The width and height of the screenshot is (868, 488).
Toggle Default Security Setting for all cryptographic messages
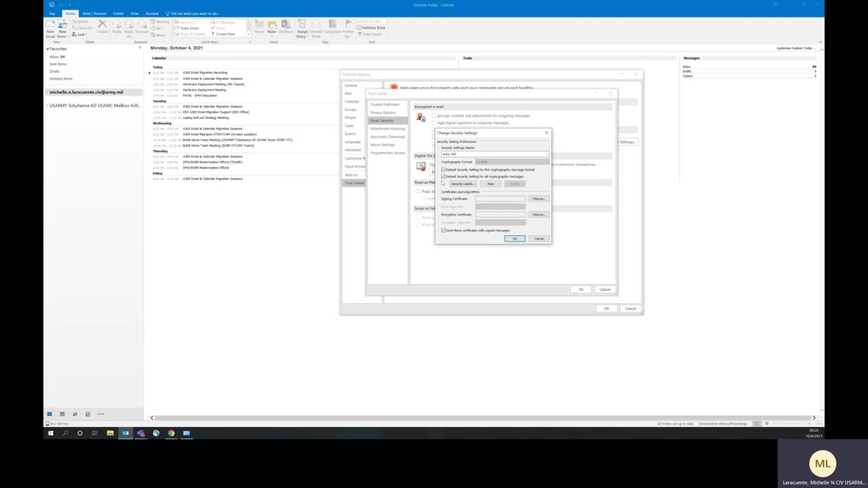point(444,176)
